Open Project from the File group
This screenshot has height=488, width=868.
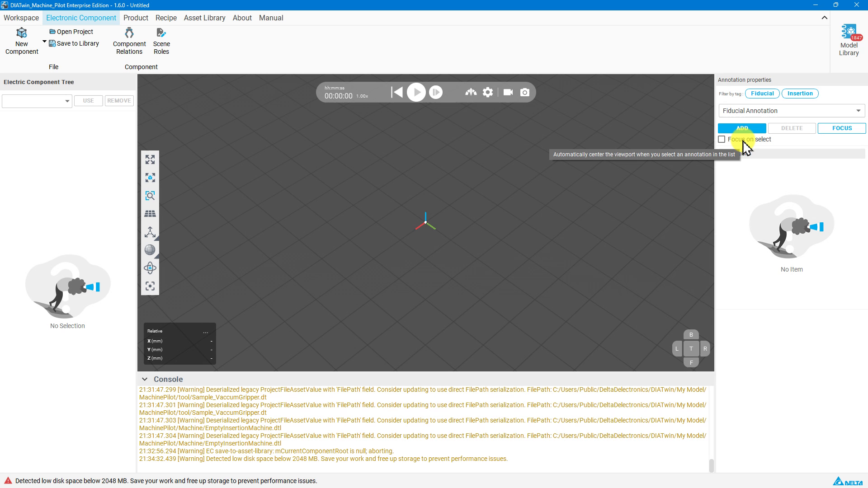point(71,32)
